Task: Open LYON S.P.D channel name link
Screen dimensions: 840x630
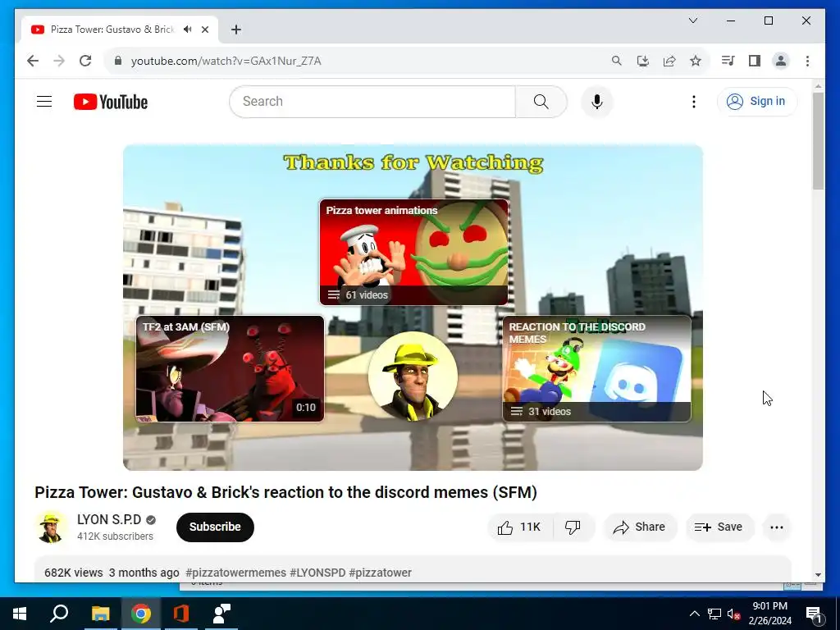Action: (x=109, y=519)
